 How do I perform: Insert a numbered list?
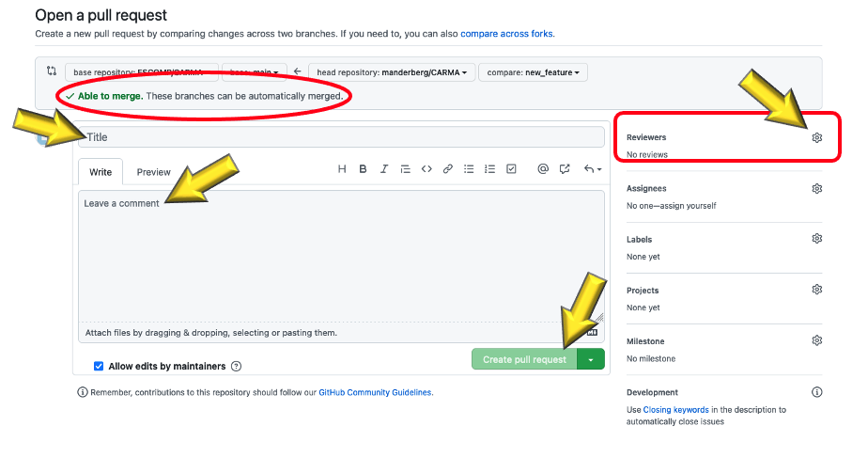pyautogui.click(x=489, y=169)
